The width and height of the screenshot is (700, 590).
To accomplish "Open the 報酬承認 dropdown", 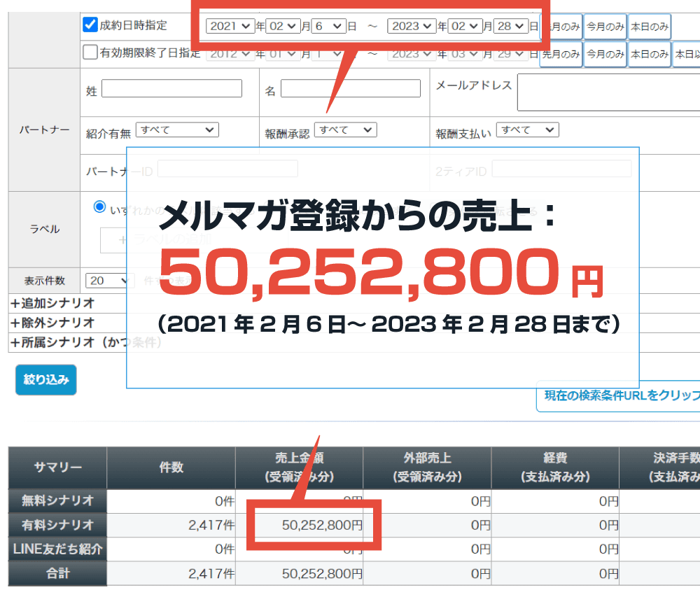I will click(x=345, y=129).
